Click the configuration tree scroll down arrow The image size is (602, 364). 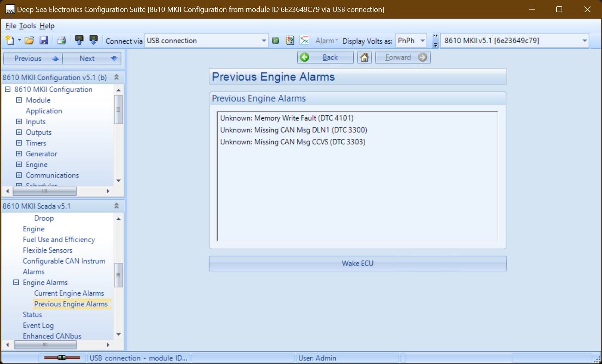pyautogui.click(x=118, y=181)
